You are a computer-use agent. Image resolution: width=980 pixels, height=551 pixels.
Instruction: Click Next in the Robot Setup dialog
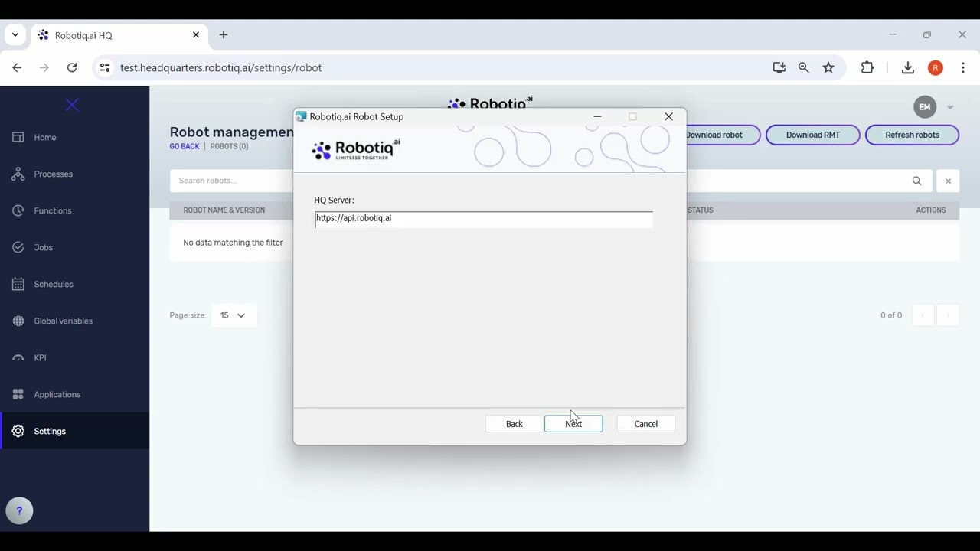pyautogui.click(x=573, y=424)
